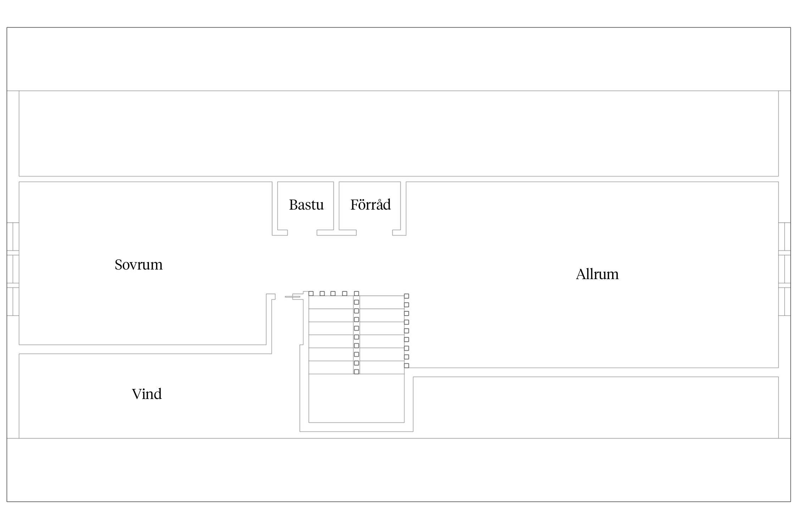Click the top-left stair railing post
Screen dimensions: 798x532
coord(311,293)
